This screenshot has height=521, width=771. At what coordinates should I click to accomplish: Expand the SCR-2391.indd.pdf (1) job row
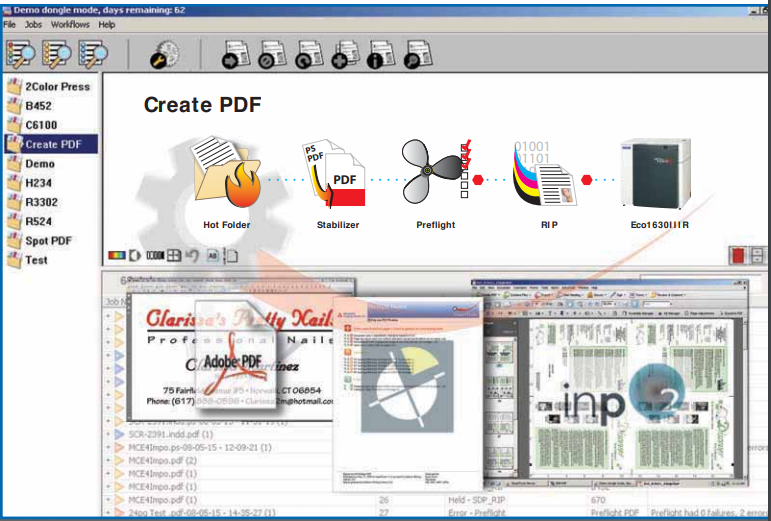(108, 434)
